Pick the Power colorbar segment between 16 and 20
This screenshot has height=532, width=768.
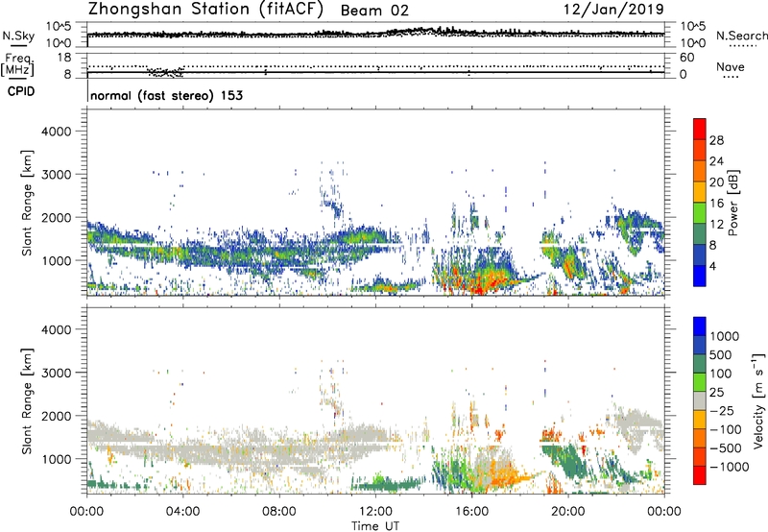pyautogui.click(x=700, y=192)
